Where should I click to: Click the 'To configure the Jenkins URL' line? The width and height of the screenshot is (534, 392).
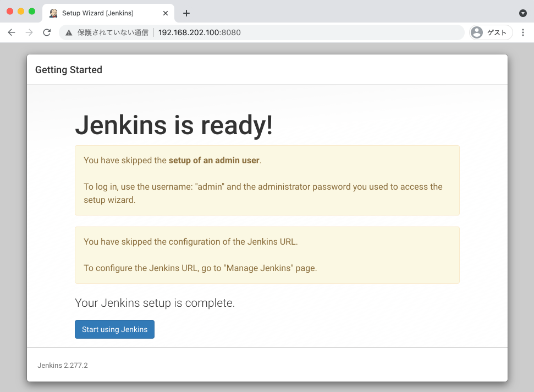pos(200,268)
